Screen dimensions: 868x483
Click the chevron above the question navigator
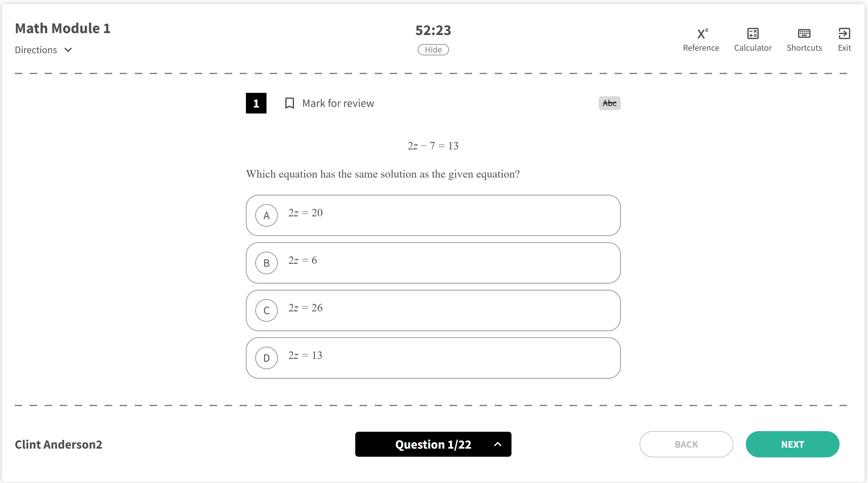pos(498,444)
